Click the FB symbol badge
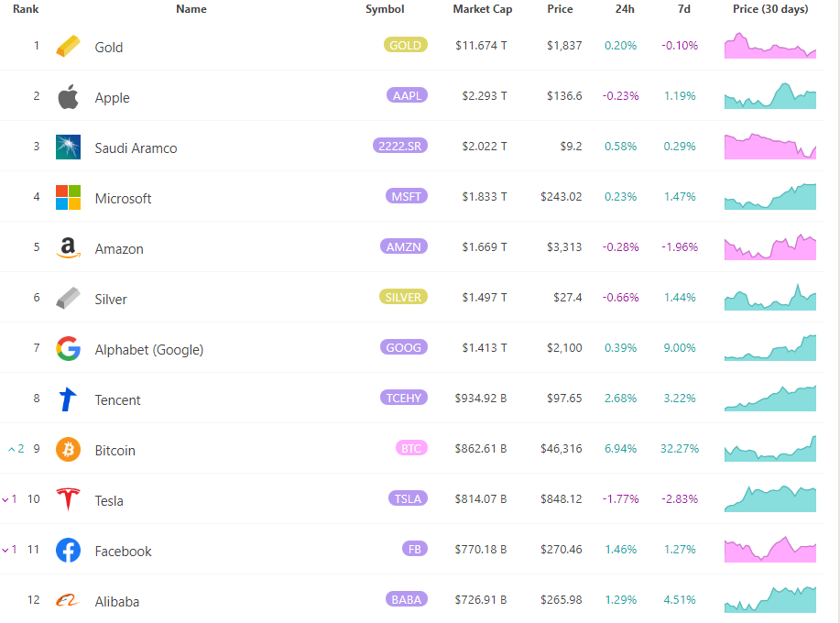 [415, 549]
